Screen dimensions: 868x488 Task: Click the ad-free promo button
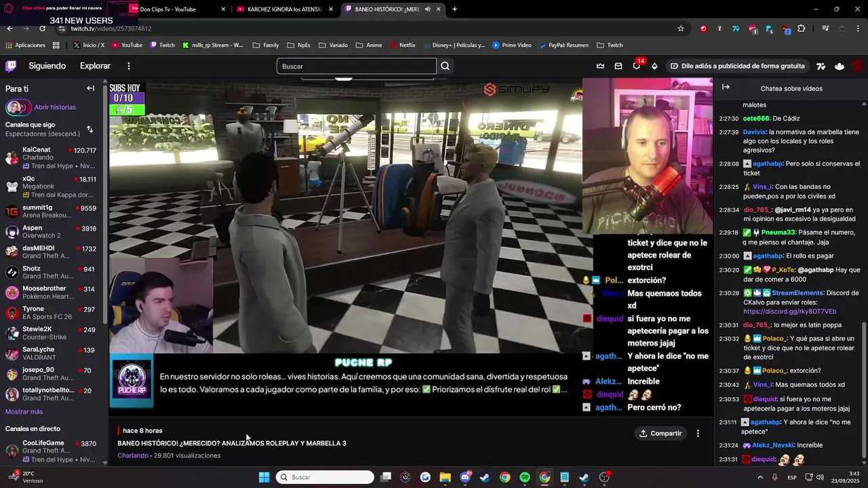[738, 66]
